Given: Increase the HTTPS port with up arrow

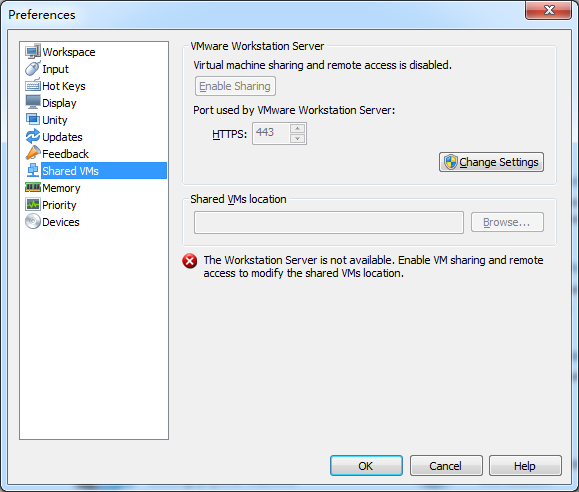Looking at the screenshot, I should point(297,129).
